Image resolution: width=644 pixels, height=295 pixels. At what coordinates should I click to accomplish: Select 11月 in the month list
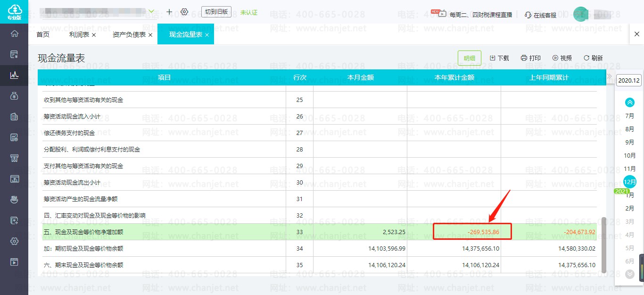click(x=630, y=169)
